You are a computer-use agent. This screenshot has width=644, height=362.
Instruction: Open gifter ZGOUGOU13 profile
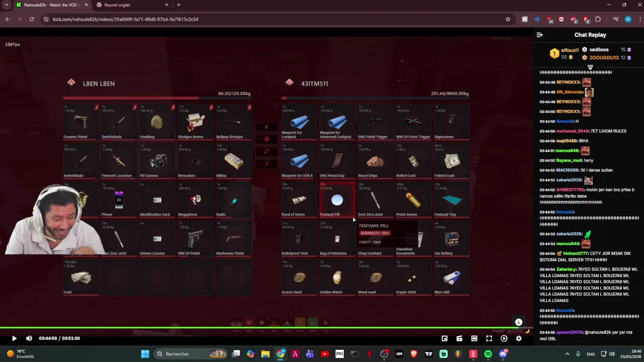click(604, 58)
